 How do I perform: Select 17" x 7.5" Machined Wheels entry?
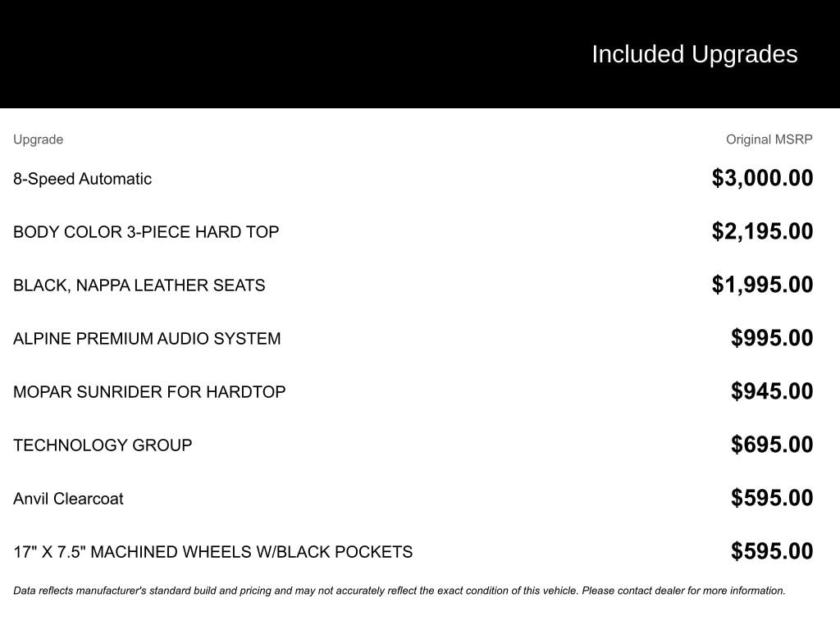point(212,552)
